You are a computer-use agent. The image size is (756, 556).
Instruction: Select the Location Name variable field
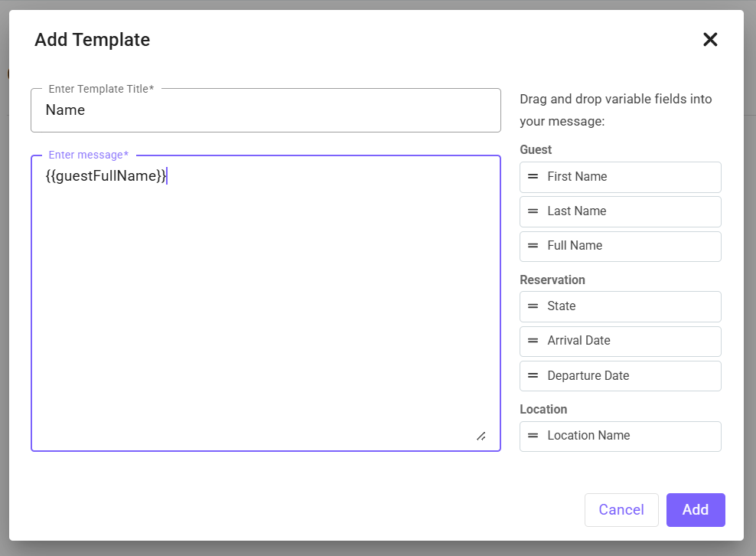coord(621,437)
